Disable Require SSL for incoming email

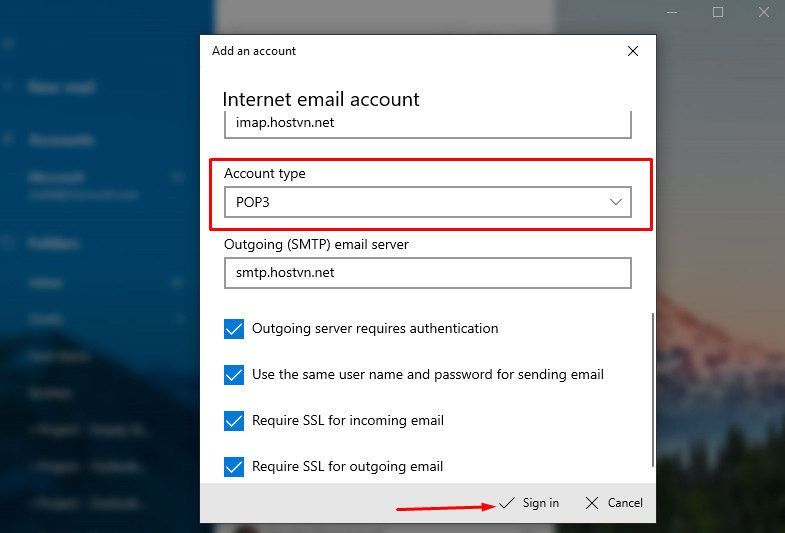click(234, 421)
